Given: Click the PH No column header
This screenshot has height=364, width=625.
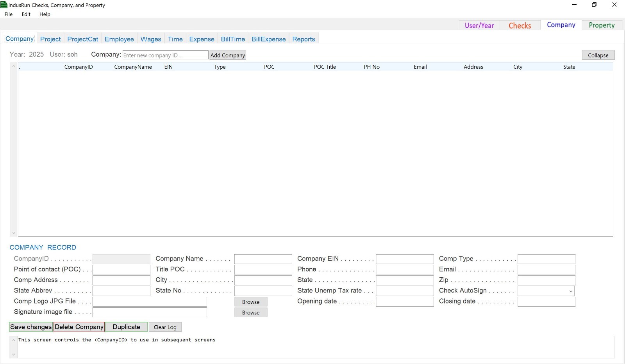Looking at the screenshot, I should tap(372, 67).
